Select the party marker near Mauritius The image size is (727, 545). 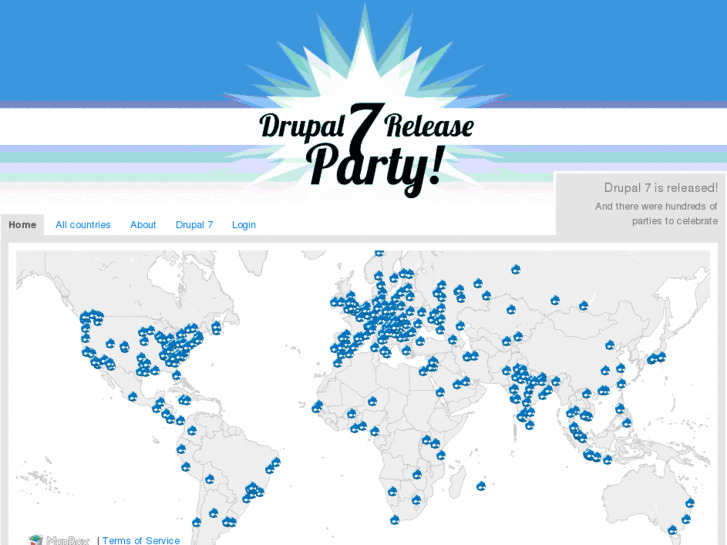[x=481, y=486]
